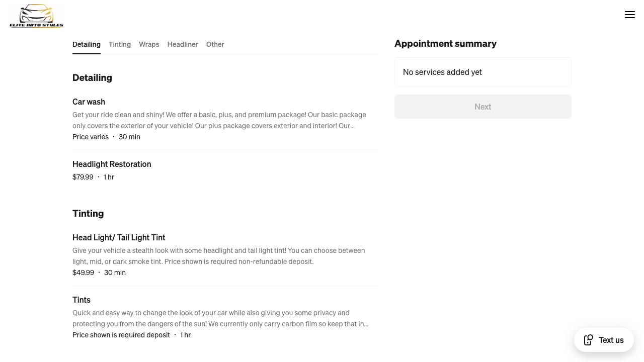Click the No services added yet box
Image resolution: width=644 pixels, height=362 pixels.
tap(482, 72)
